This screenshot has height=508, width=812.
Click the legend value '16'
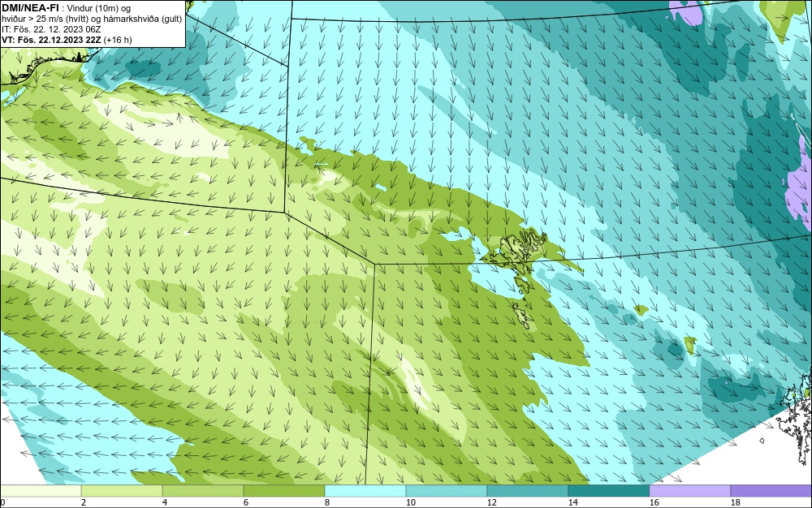tap(654, 502)
